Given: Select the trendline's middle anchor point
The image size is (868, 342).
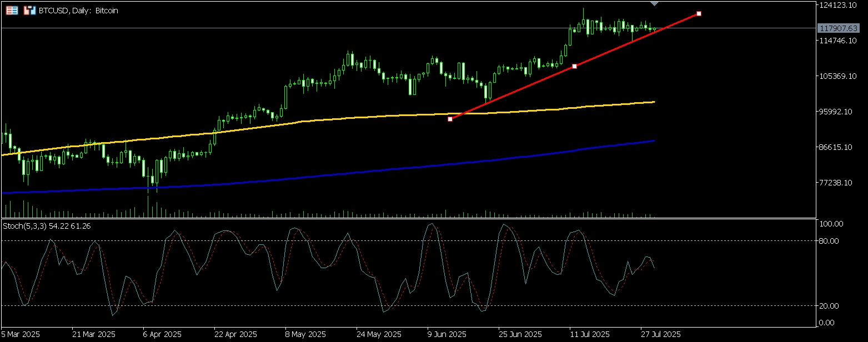Looking at the screenshot, I should [574, 66].
